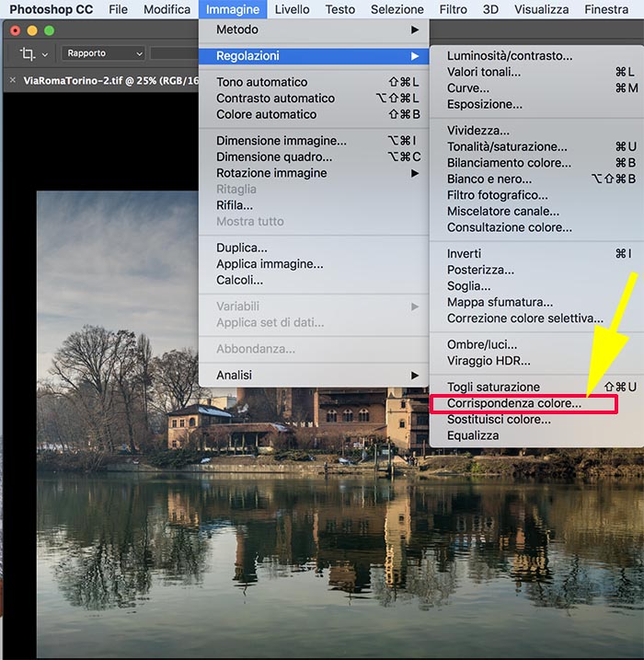Click the Immagine menu
Screen dimensions: 644x660
pos(233,9)
